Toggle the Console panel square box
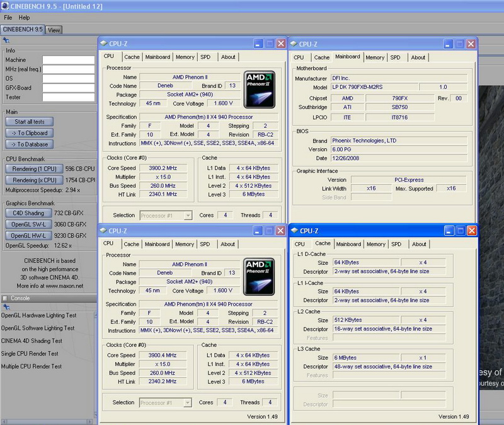The width and height of the screenshot is (504, 425). (x=6, y=298)
